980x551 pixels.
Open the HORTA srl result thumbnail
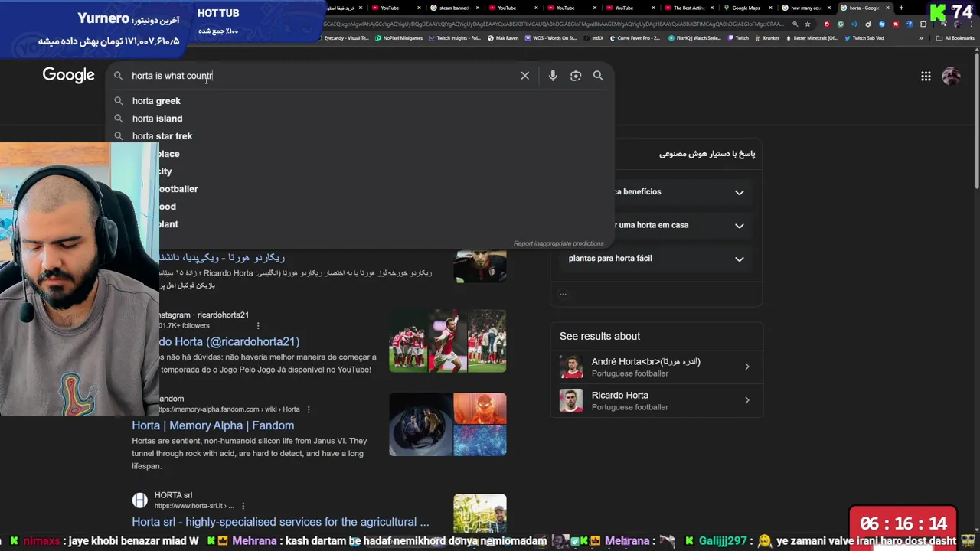pos(480,513)
